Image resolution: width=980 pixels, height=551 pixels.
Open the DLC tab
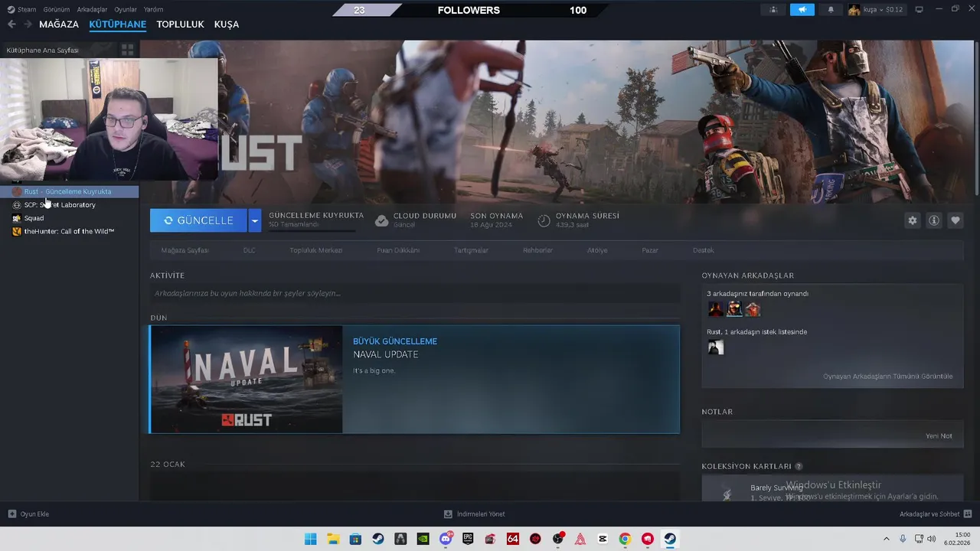click(249, 250)
